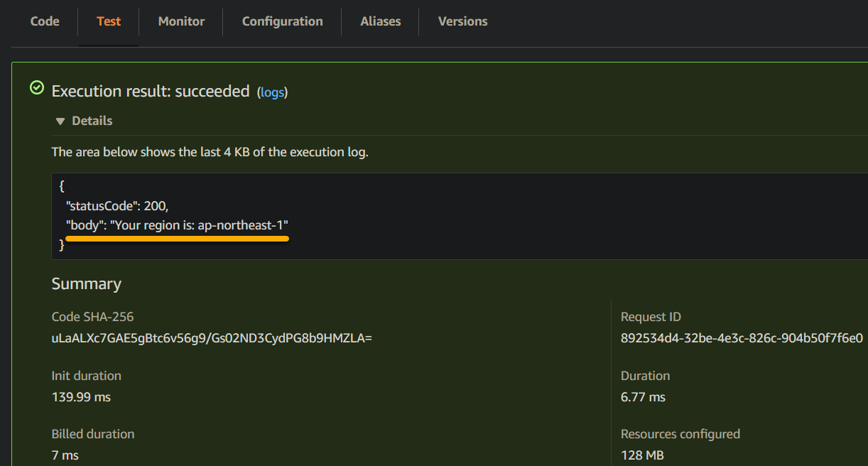Open the Code tab
This screenshot has width=868, height=466.
pos(45,21)
